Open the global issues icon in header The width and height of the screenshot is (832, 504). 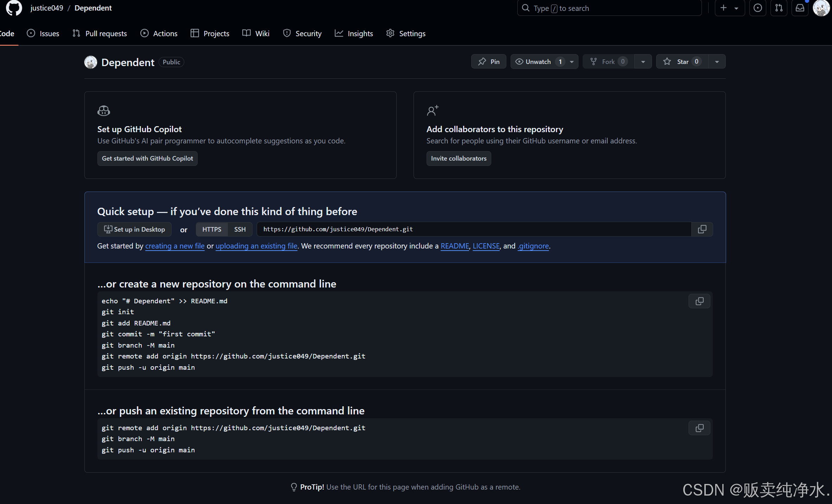[758, 8]
